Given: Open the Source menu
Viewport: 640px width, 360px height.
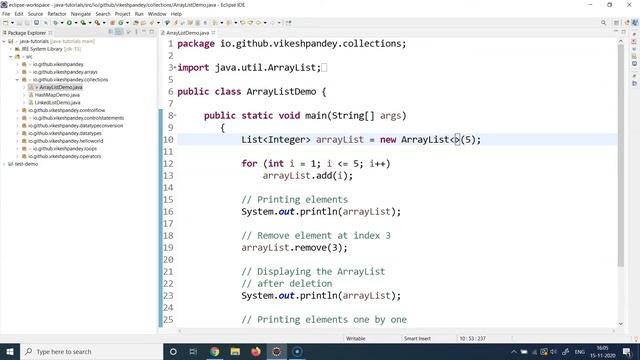Looking at the screenshot, I should (35, 14).
